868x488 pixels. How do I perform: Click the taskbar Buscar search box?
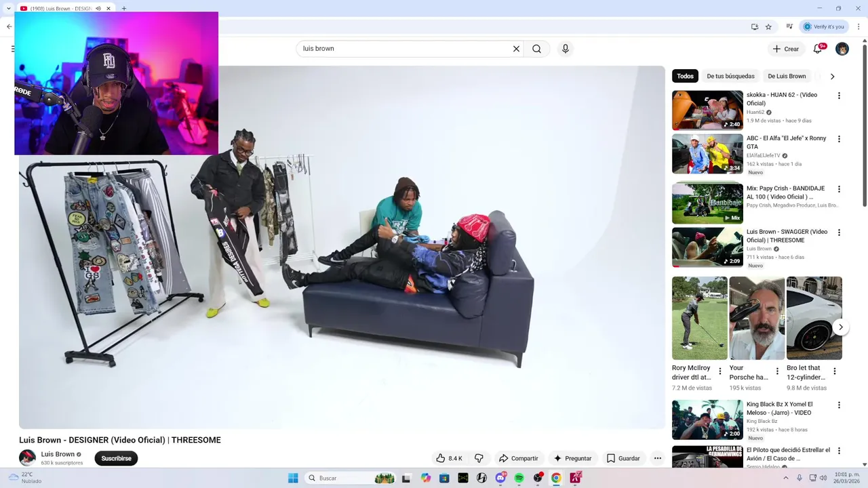[x=350, y=478]
